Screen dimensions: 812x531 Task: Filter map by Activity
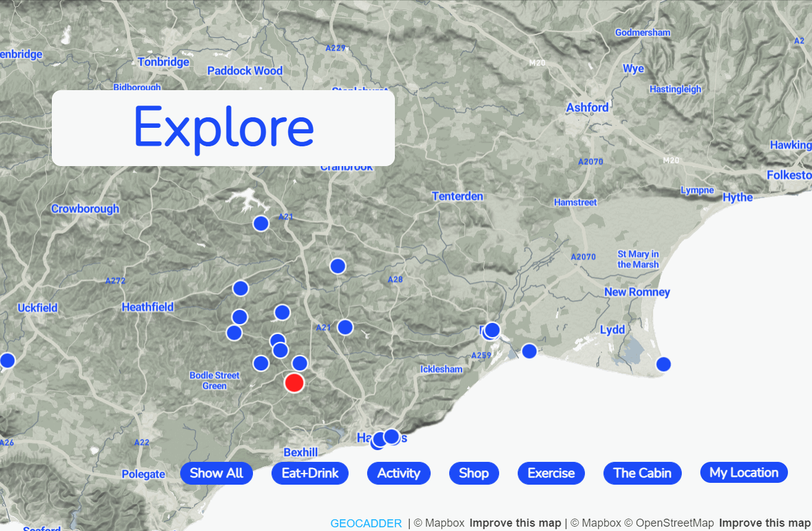click(399, 474)
